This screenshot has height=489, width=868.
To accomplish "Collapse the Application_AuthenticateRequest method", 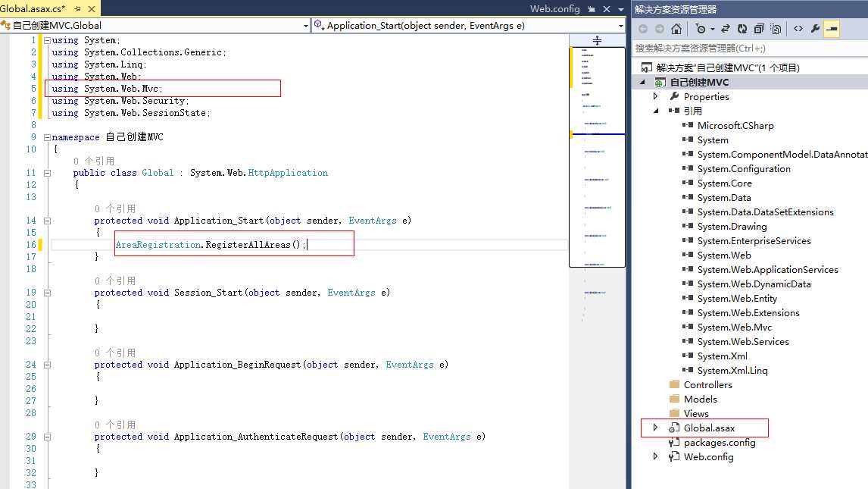I will (47, 437).
